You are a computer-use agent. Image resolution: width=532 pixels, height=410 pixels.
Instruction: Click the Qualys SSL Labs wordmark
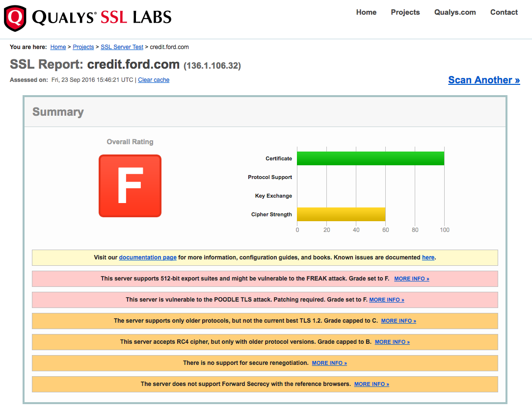point(102,17)
